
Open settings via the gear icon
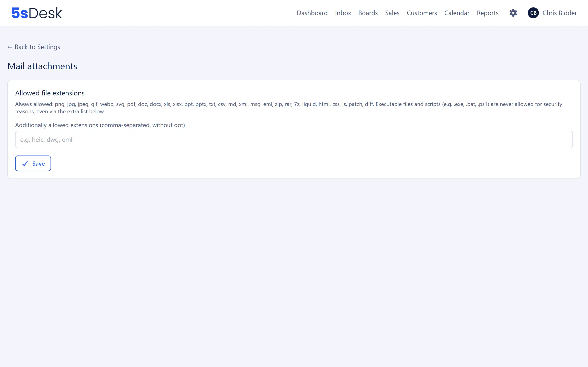tap(513, 13)
